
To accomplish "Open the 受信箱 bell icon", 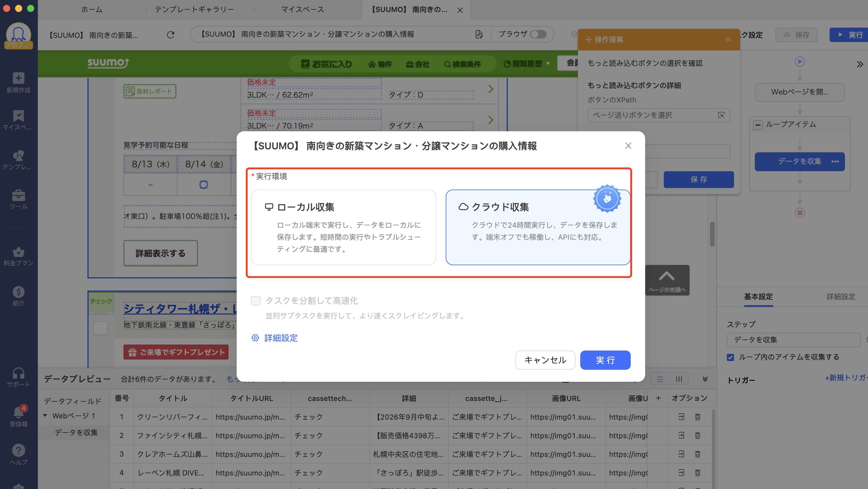I will (19, 412).
